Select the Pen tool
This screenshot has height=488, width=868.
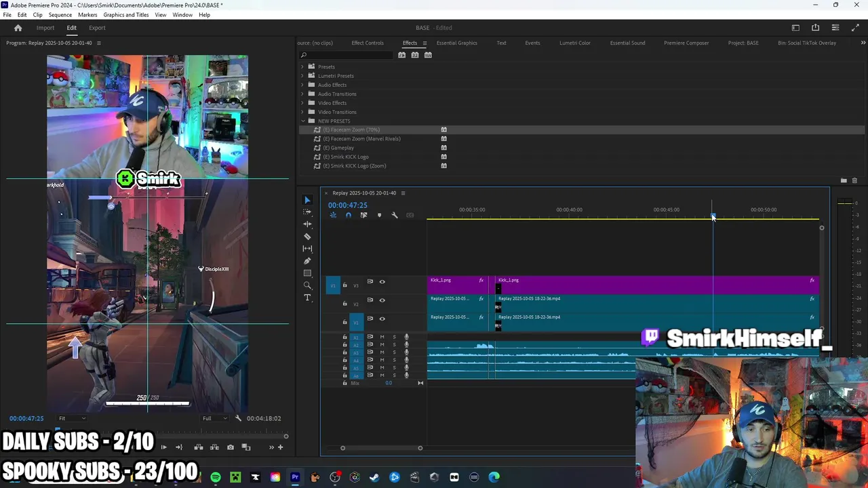(307, 261)
